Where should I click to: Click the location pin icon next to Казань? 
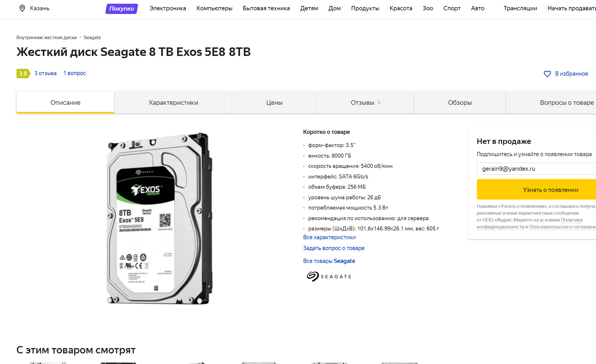(22, 8)
